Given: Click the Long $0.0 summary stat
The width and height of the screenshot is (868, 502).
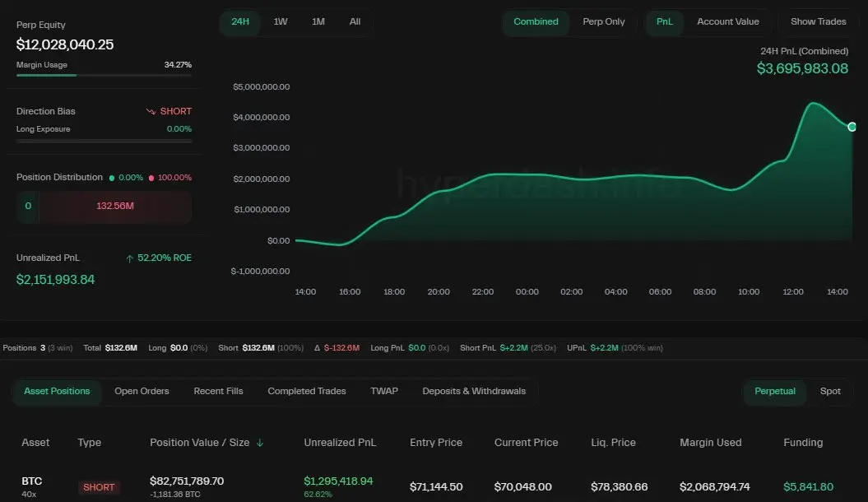Looking at the screenshot, I should click(178, 348).
